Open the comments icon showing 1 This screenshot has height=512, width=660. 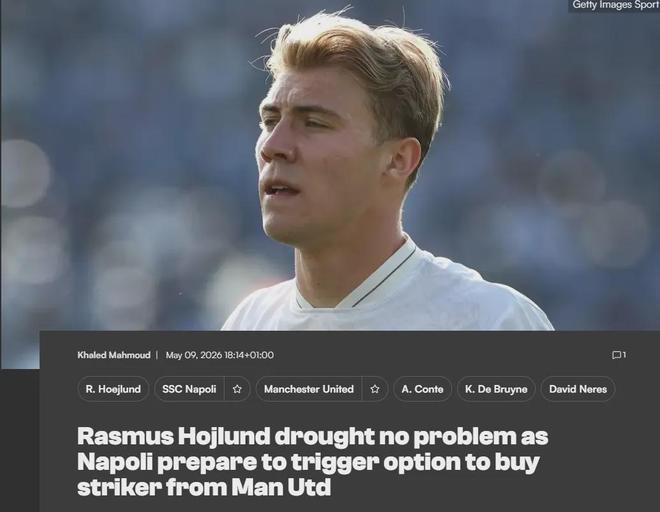[616, 355]
